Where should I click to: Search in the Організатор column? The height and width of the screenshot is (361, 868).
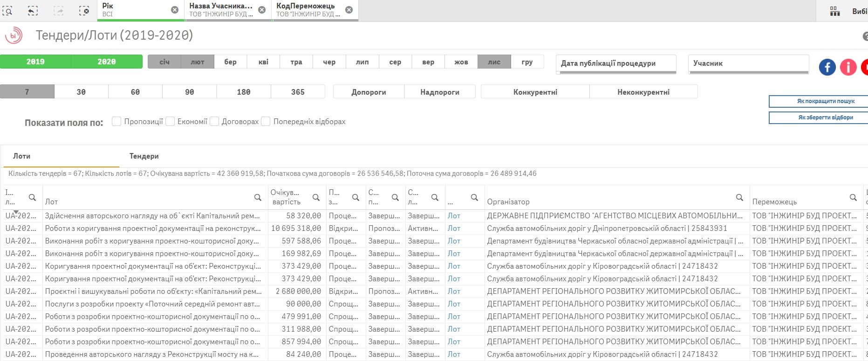(x=739, y=198)
